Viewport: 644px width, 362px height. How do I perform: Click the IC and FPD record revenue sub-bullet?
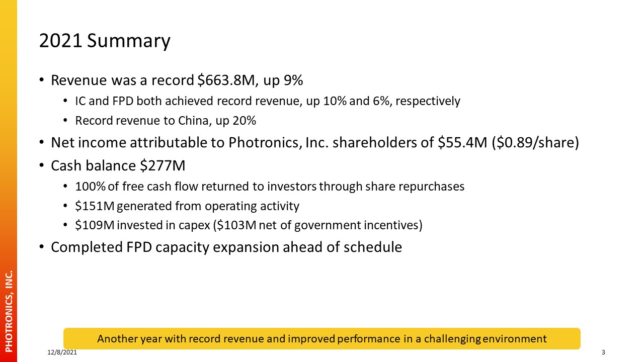pos(268,101)
